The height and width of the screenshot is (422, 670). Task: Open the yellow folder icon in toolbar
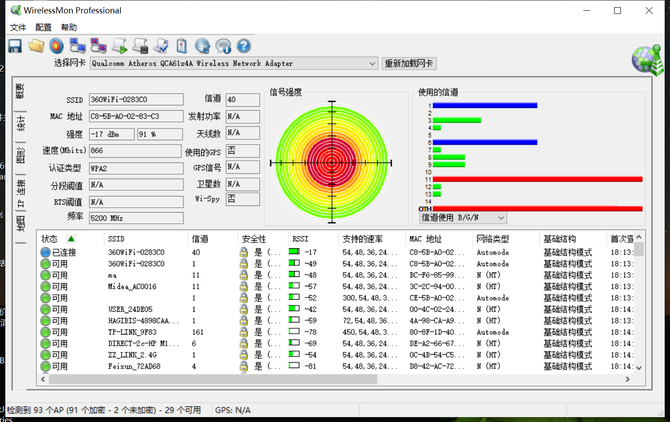coord(36,45)
